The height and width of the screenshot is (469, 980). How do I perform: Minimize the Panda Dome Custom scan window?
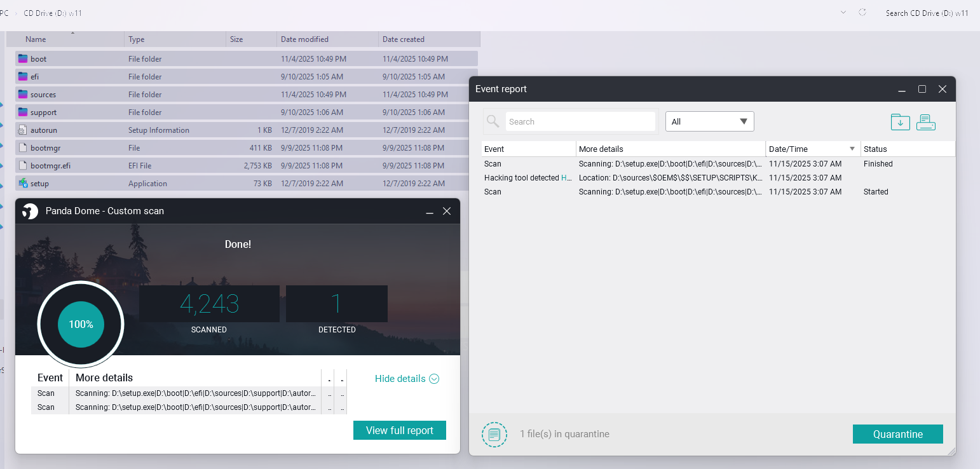[x=429, y=211]
